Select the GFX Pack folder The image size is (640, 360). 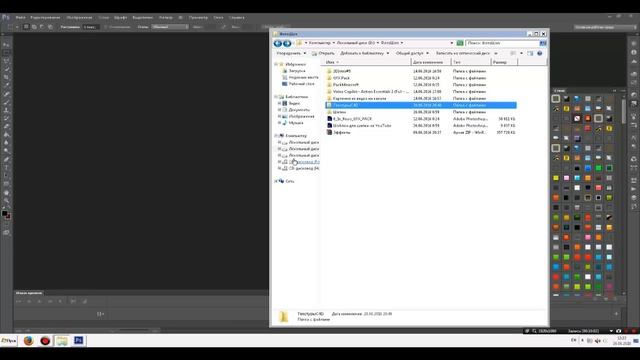(x=341, y=78)
